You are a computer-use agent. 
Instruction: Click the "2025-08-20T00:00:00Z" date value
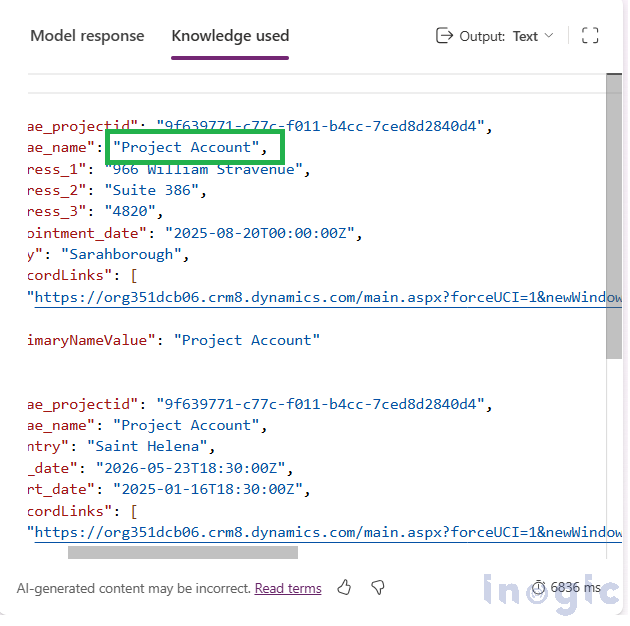[260, 233]
